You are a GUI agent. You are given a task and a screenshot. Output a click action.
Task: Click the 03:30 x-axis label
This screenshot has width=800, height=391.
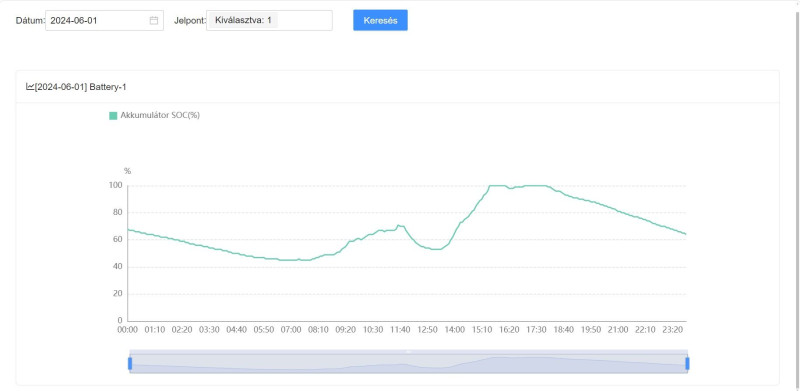coord(209,330)
